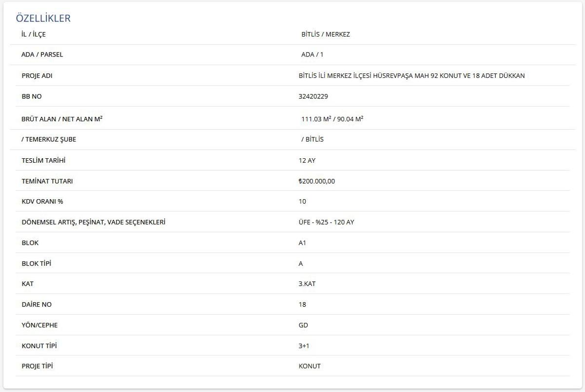Click the project name starting BİTLİS İLİ MERKEZ
585x392 pixels.
point(411,76)
